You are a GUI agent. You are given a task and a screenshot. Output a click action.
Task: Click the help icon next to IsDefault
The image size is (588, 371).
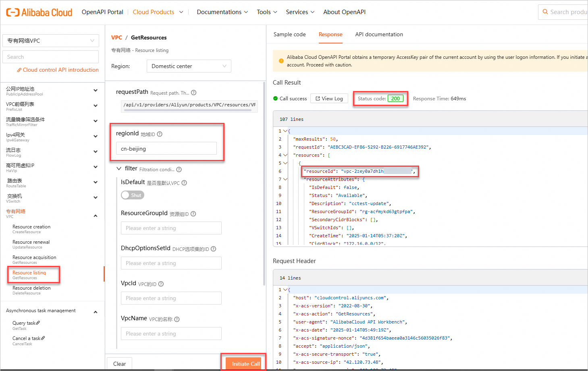[x=184, y=183]
